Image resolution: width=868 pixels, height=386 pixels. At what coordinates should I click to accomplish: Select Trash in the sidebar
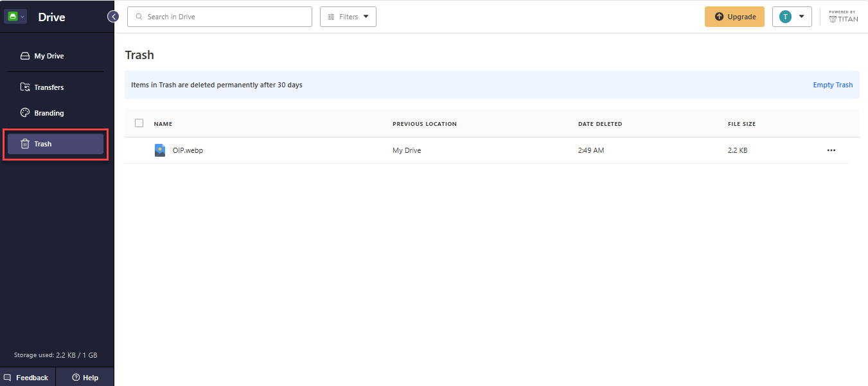pyautogui.click(x=55, y=144)
